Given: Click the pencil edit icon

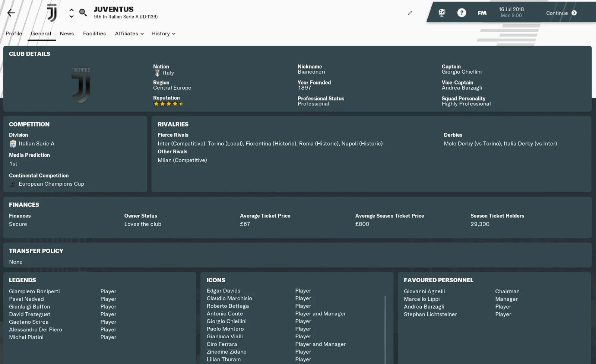Looking at the screenshot, I should click(x=410, y=13).
